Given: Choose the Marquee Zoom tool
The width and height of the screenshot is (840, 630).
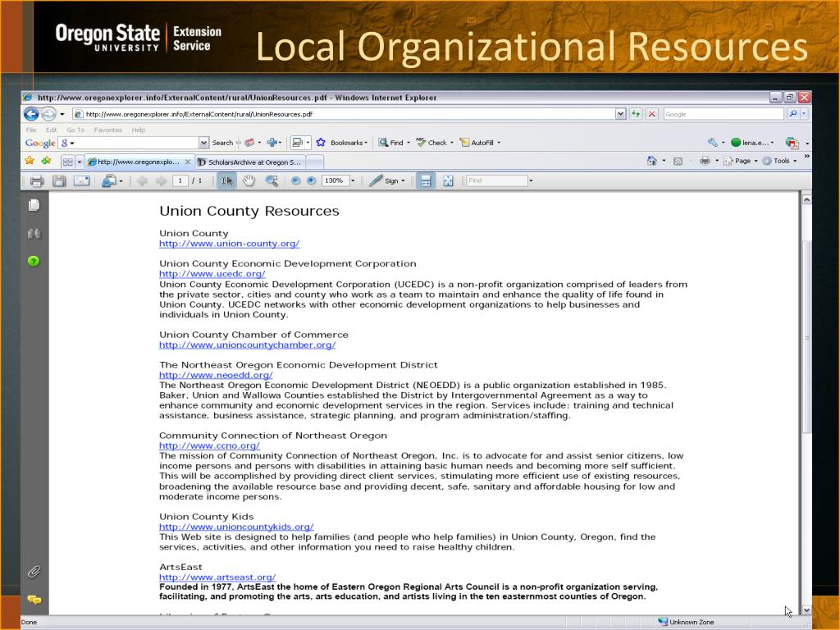Looking at the screenshot, I should (x=272, y=181).
